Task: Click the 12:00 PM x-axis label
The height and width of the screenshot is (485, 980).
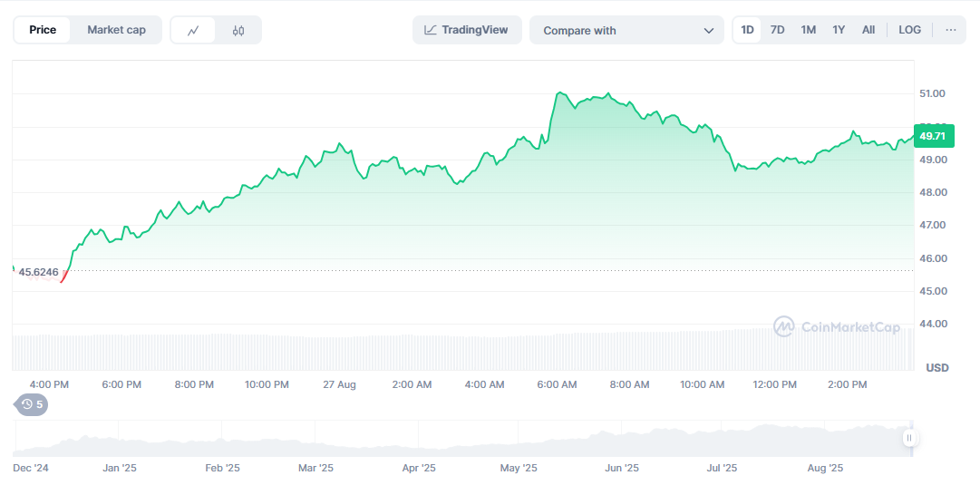Action: pyautogui.click(x=772, y=385)
